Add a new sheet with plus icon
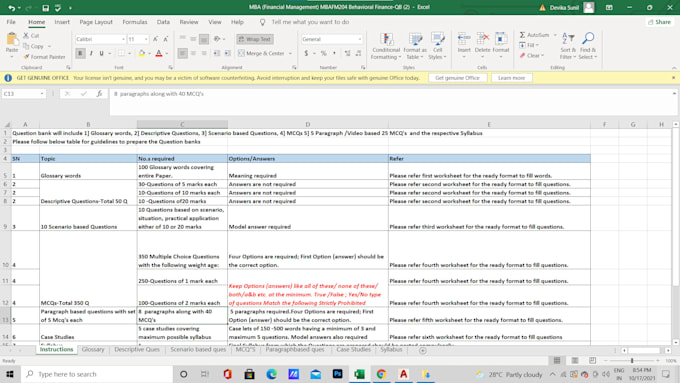The width and height of the screenshot is (680, 383). [422, 350]
